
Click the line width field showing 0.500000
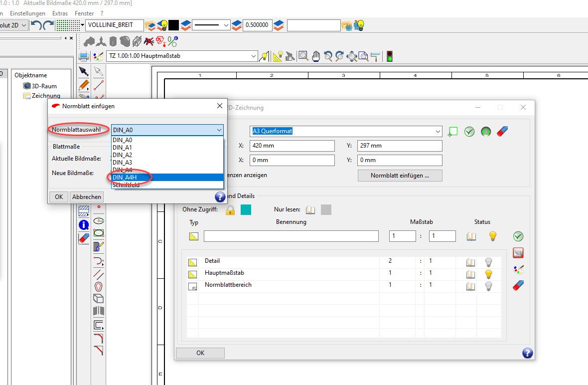click(258, 25)
